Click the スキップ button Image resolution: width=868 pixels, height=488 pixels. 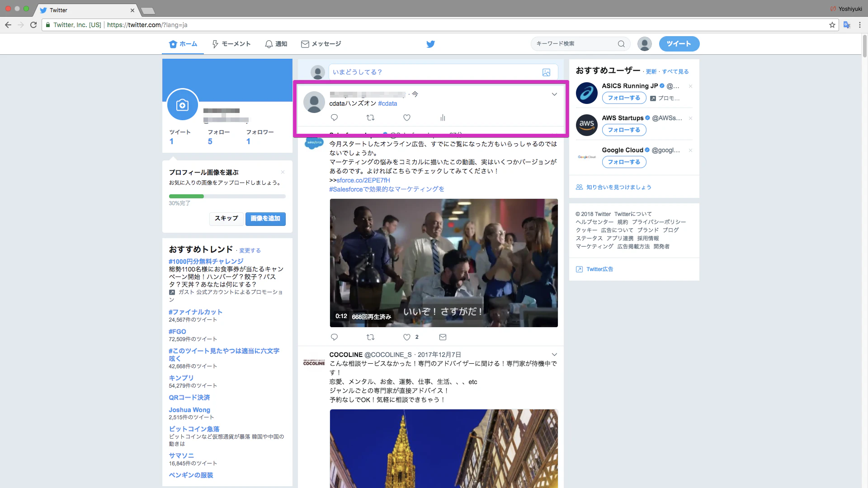(x=226, y=219)
